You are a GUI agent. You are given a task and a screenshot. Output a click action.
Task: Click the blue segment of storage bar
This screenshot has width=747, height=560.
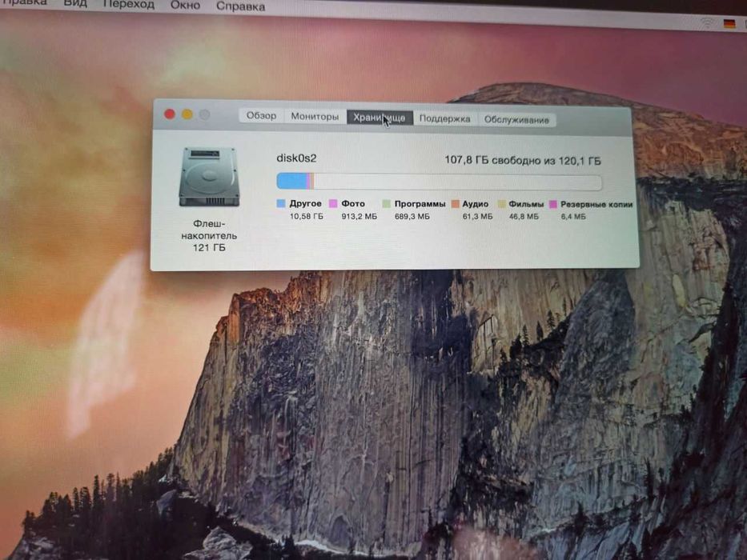(292, 181)
